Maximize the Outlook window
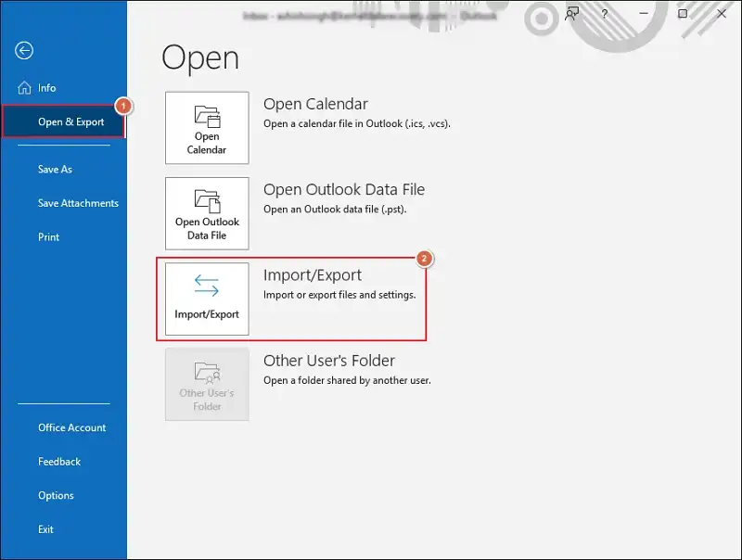The width and height of the screenshot is (742, 560). pyautogui.click(x=683, y=13)
